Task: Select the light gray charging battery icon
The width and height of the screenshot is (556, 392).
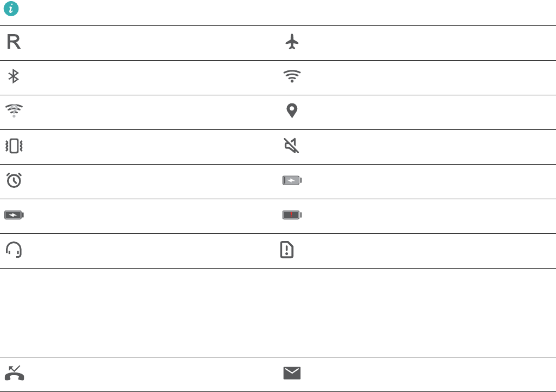Action: tap(292, 180)
